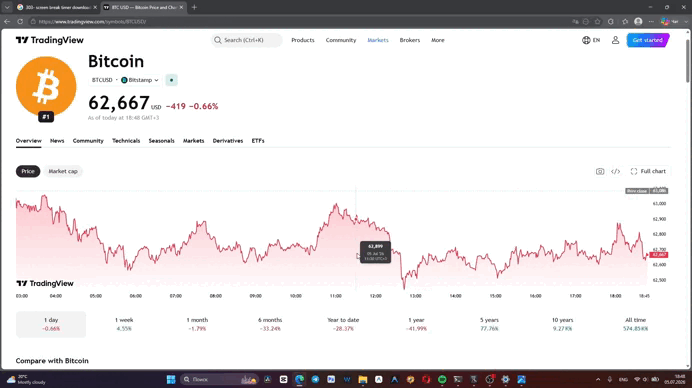Click the taskbar search box
The image size is (692, 388).
(219, 379)
